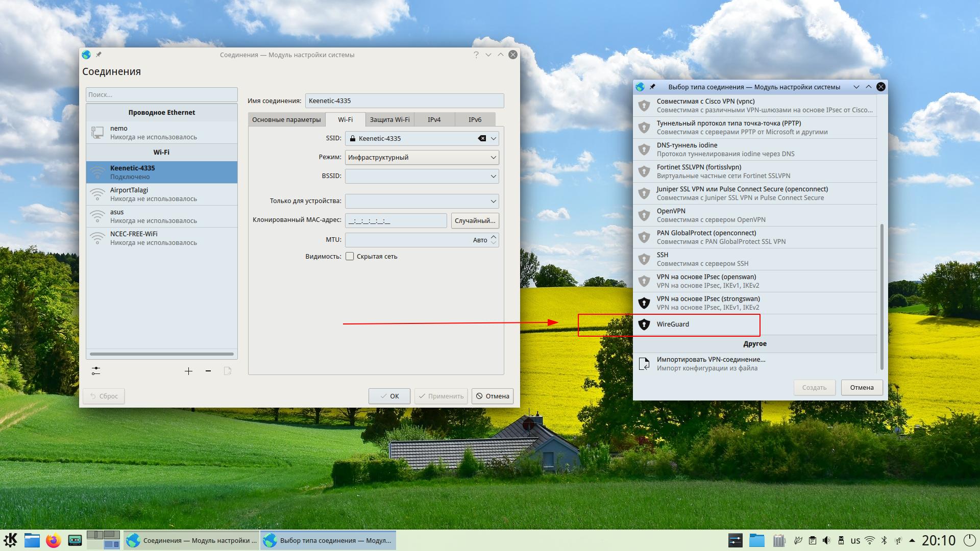Click the minus icon to remove connection
The image size is (980, 551).
(208, 371)
